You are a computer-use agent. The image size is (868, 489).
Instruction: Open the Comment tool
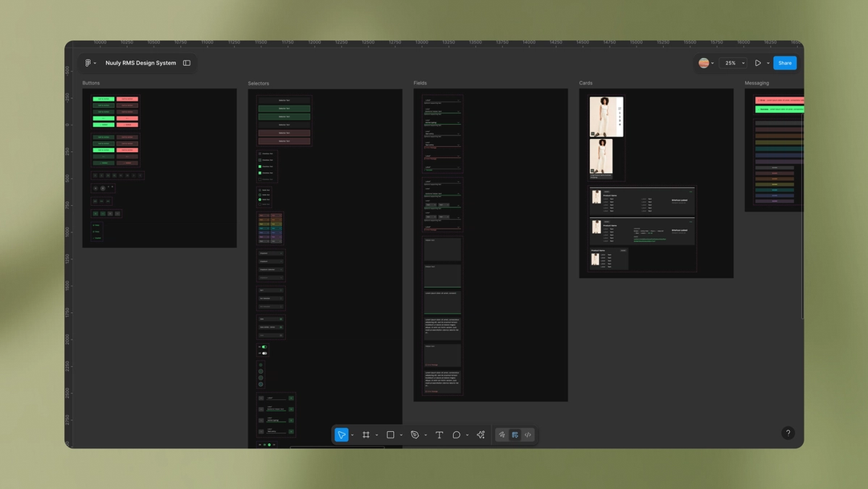[x=457, y=434]
